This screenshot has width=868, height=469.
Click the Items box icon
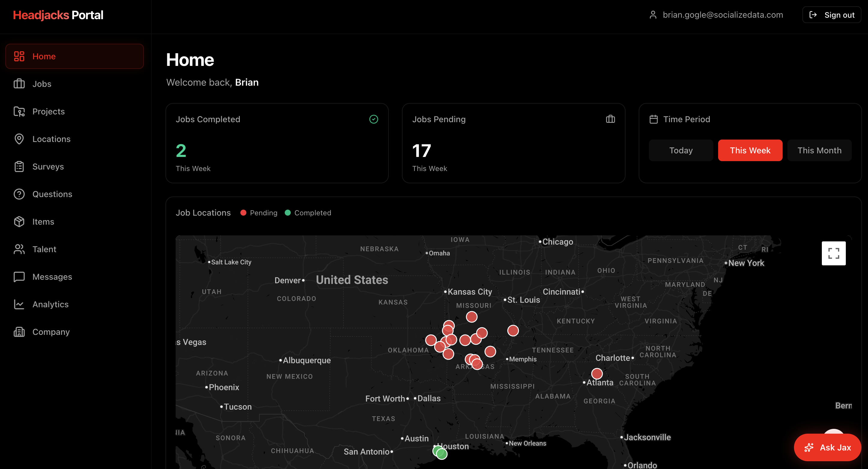coord(19,222)
